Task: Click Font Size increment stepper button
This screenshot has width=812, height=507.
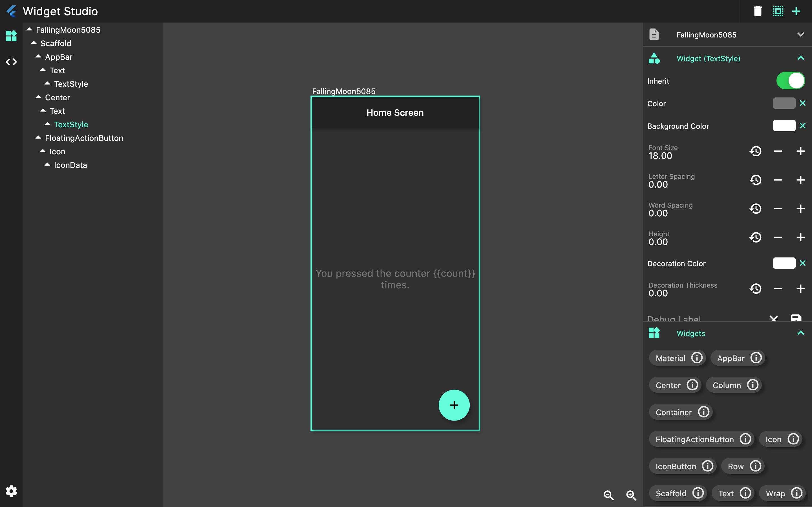Action: [800, 151]
